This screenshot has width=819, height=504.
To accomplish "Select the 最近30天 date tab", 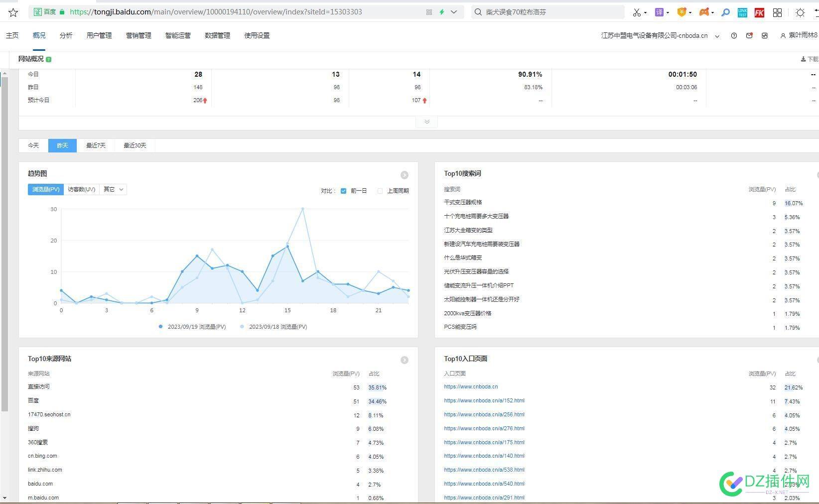I will point(135,145).
